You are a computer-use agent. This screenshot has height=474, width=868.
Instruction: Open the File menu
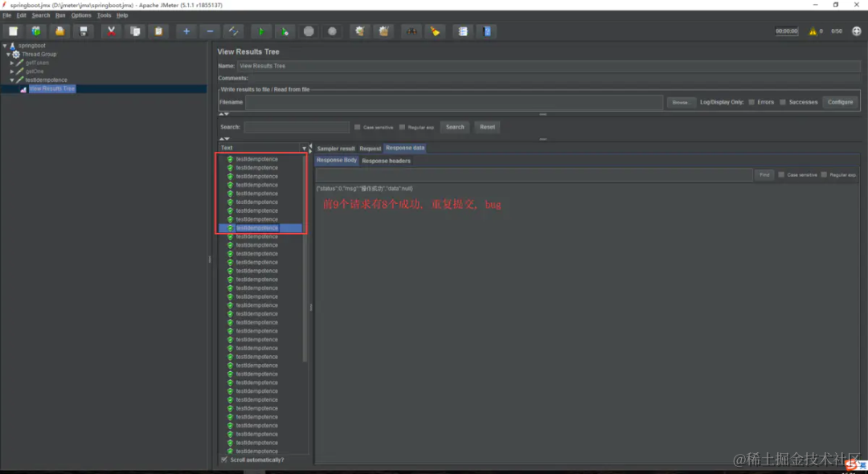tap(6, 15)
